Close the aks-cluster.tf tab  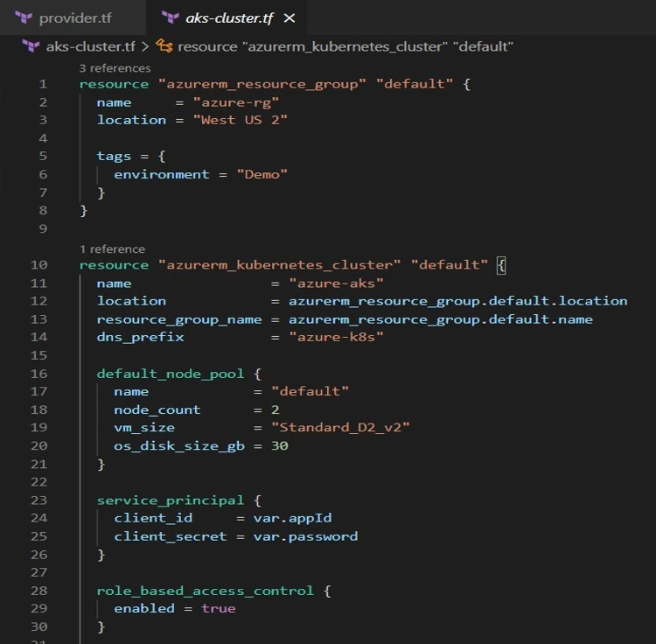coord(290,17)
